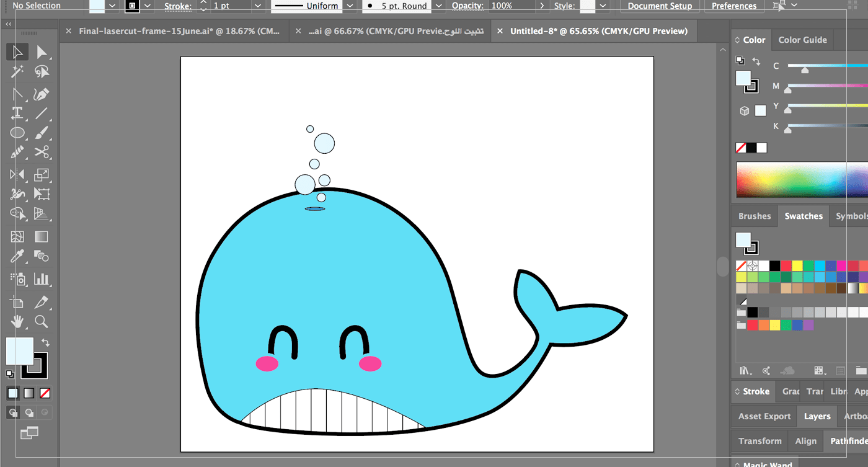This screenshot has height=467, width=868.
Task: Open the Color Guide tab
Action: click(x=802, y=40)
